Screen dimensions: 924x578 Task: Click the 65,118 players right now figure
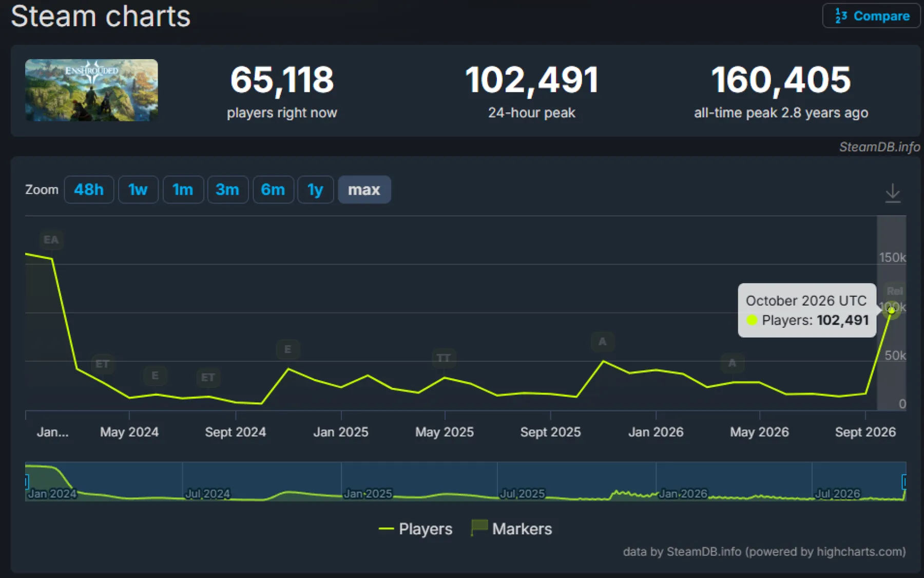[282, 80]
